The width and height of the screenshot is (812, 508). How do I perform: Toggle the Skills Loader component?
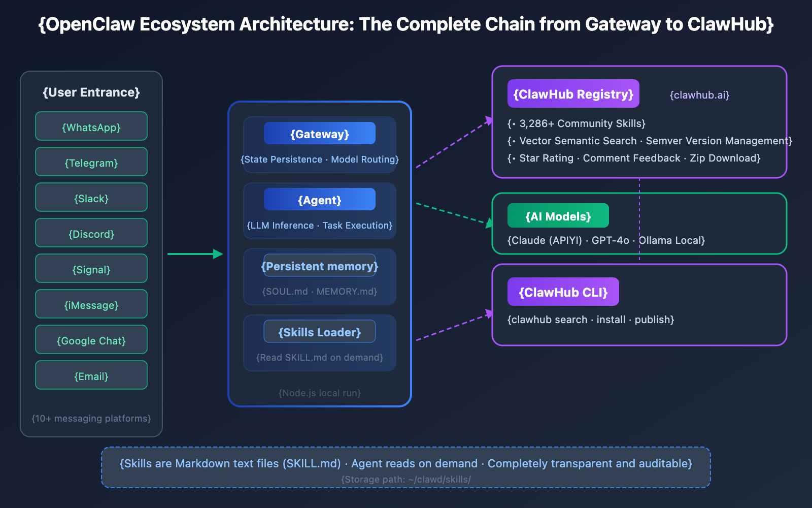click(319, 332)
